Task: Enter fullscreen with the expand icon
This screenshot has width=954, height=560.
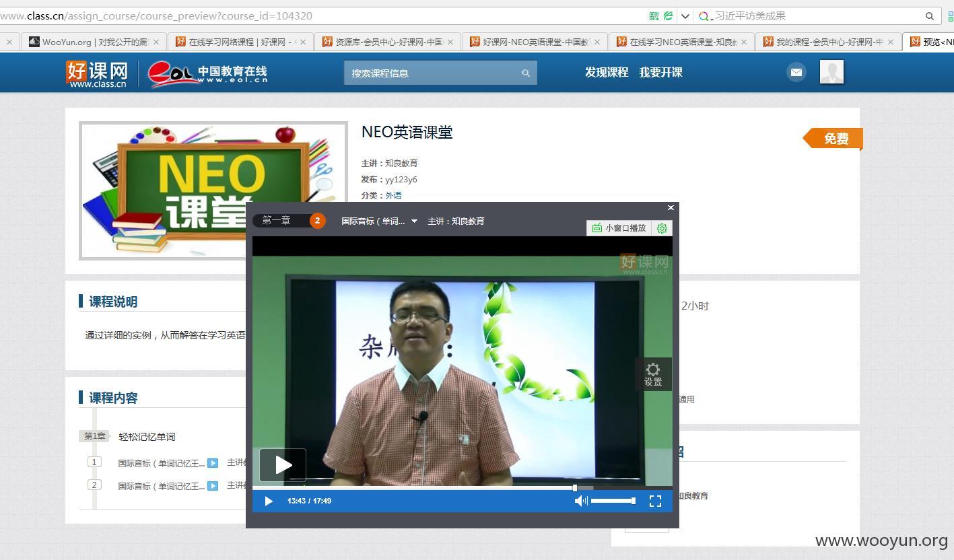Action: point(655,501)
